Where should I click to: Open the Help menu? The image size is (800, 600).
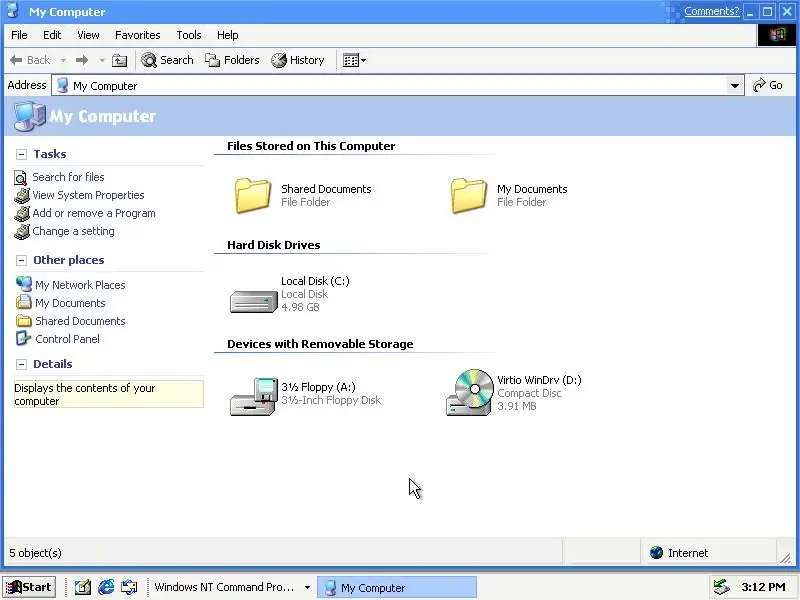click(x=228, y=35)
